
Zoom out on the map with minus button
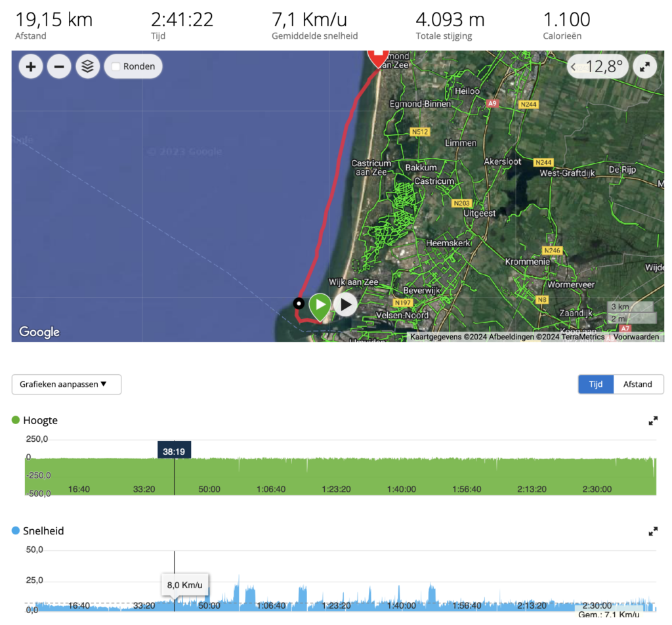click(x=59, y=66)
